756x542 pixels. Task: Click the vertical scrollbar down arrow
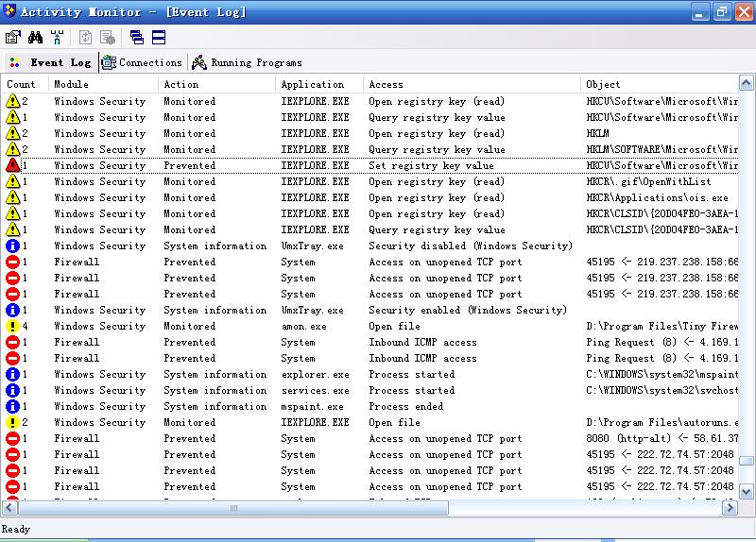[746, 492]
